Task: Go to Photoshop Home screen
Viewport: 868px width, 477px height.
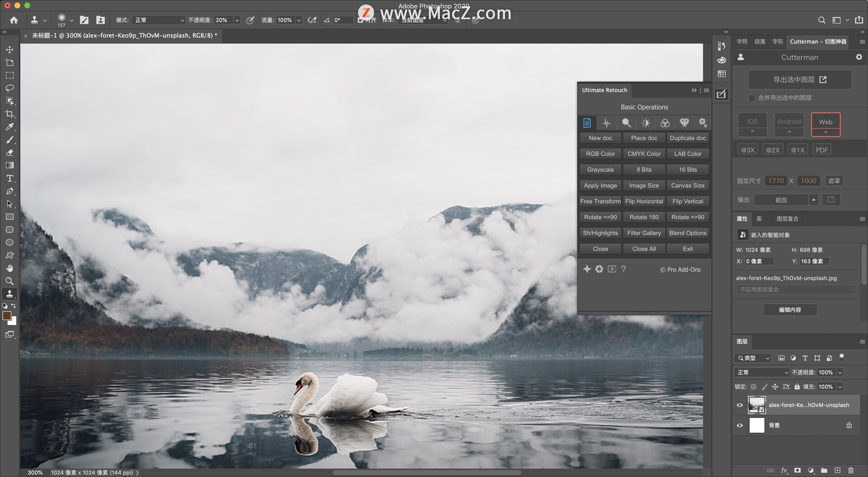Action: point(14,20)
